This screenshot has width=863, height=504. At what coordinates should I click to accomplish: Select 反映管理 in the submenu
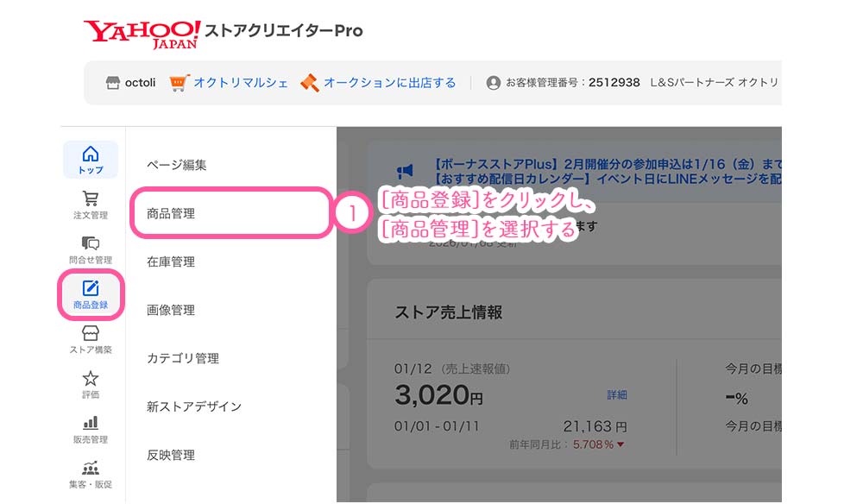tap(171, 455)
